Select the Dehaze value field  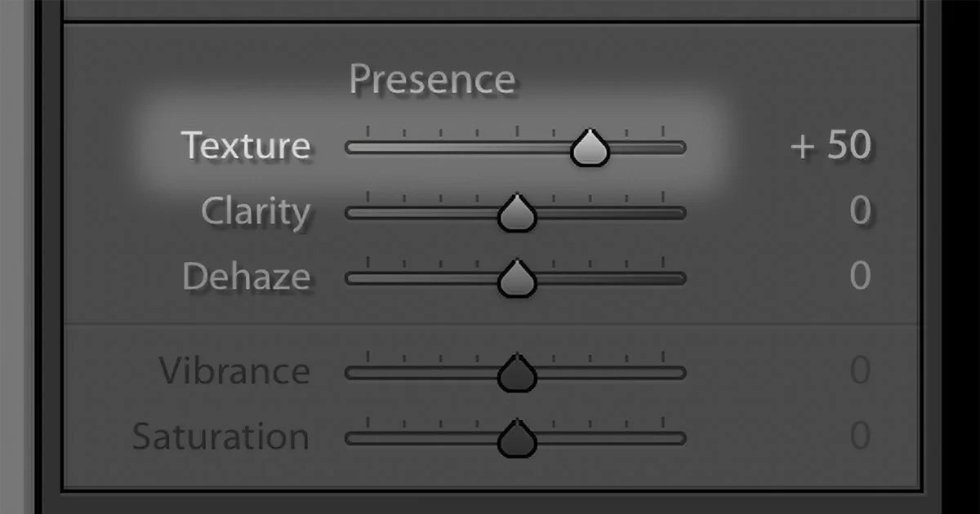(x=860, y=277)
